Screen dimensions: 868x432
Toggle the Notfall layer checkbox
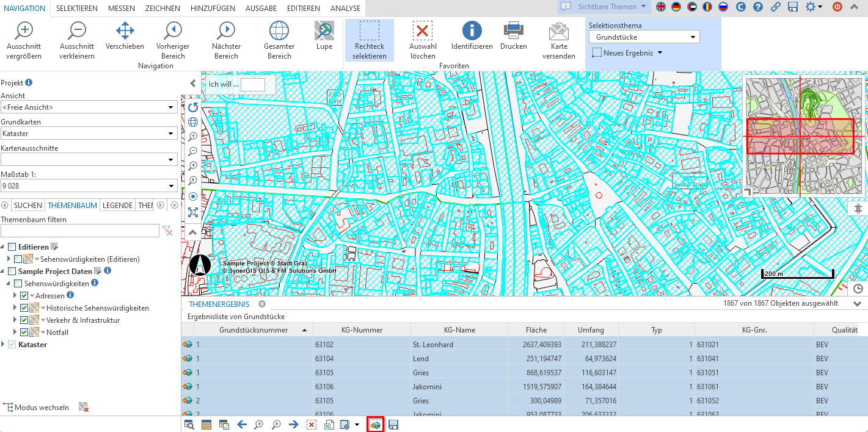pyautogui.click(x=24, y=333)
